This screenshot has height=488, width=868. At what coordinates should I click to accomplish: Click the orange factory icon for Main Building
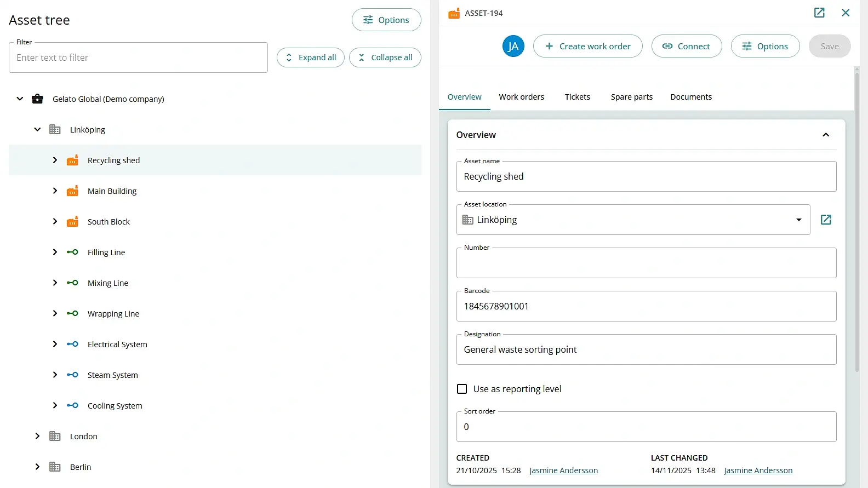(x=72, y=191)
